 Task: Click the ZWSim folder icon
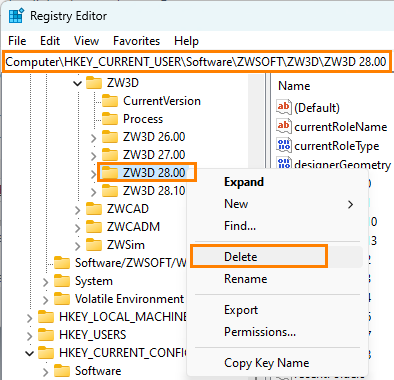click(x=94, y=245)
